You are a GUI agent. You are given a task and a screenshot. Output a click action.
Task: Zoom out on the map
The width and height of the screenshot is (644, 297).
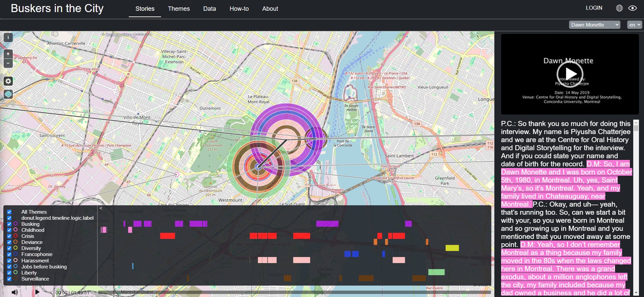coord(8,63)
